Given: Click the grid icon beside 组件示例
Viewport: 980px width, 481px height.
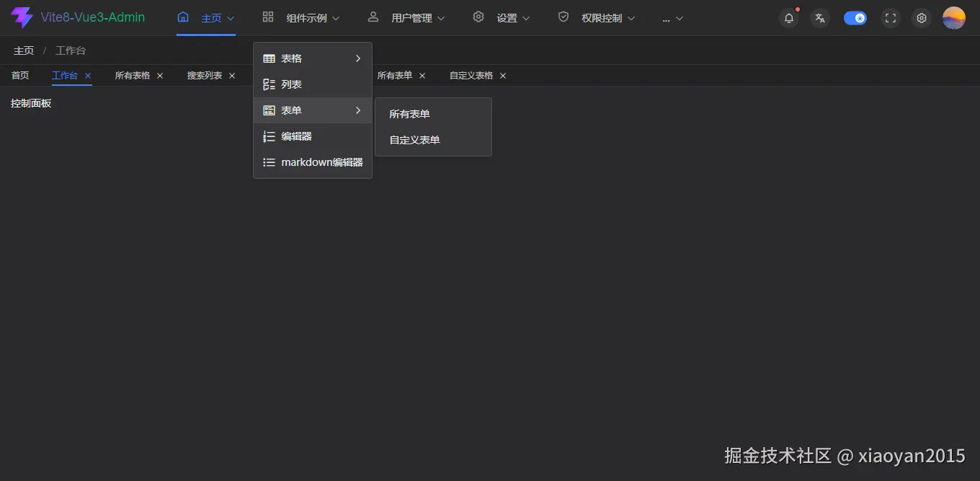Looking at the screenshot, I should [x=268, y=17].
